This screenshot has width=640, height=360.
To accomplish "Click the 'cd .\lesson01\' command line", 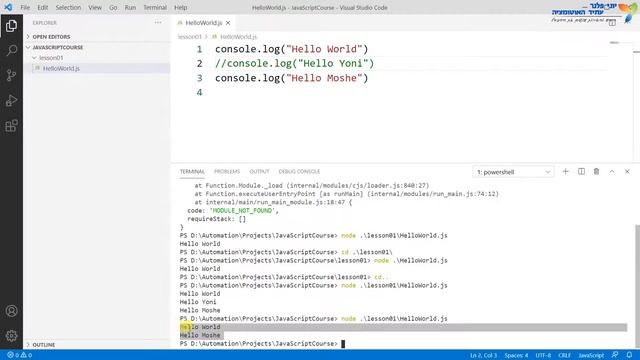I will (286, 252).
